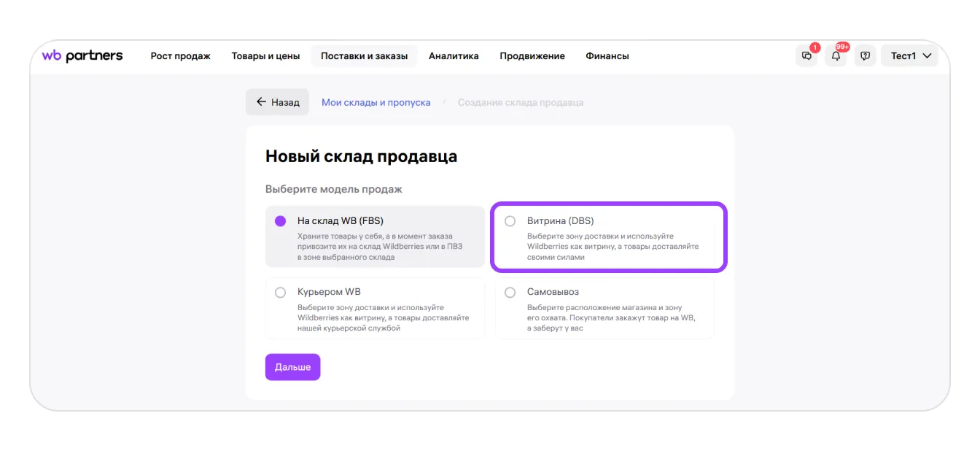Expand the Тест1 account dropdown
Image resolution: width=980 pixels, height=451 pixels.
tap(910, 56)
